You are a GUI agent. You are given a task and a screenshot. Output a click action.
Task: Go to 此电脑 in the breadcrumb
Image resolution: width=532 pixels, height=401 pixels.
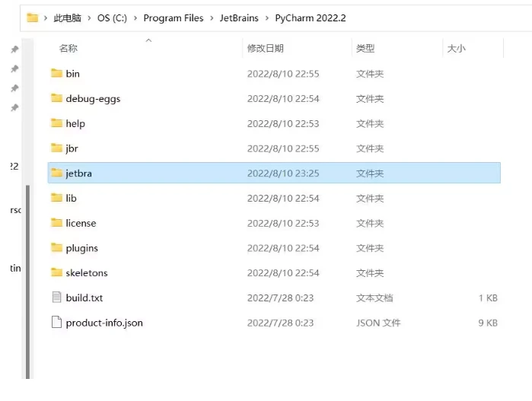pyautogui.click(x=67, y=18)
